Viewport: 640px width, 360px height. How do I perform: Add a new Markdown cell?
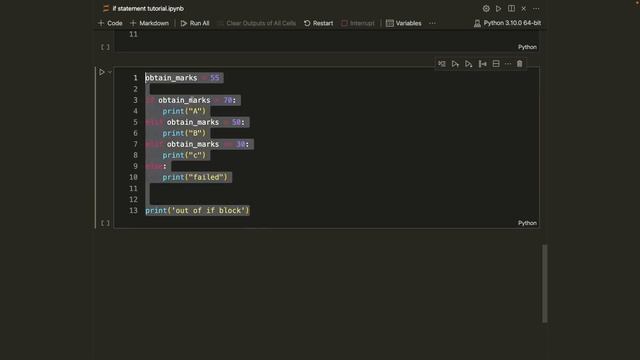[149, 23]
